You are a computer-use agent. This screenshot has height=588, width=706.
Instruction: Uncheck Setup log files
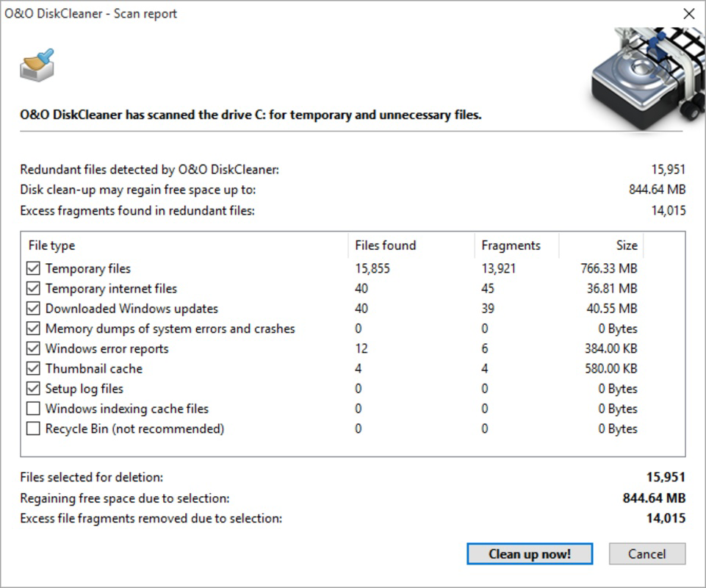click(33, 388)
